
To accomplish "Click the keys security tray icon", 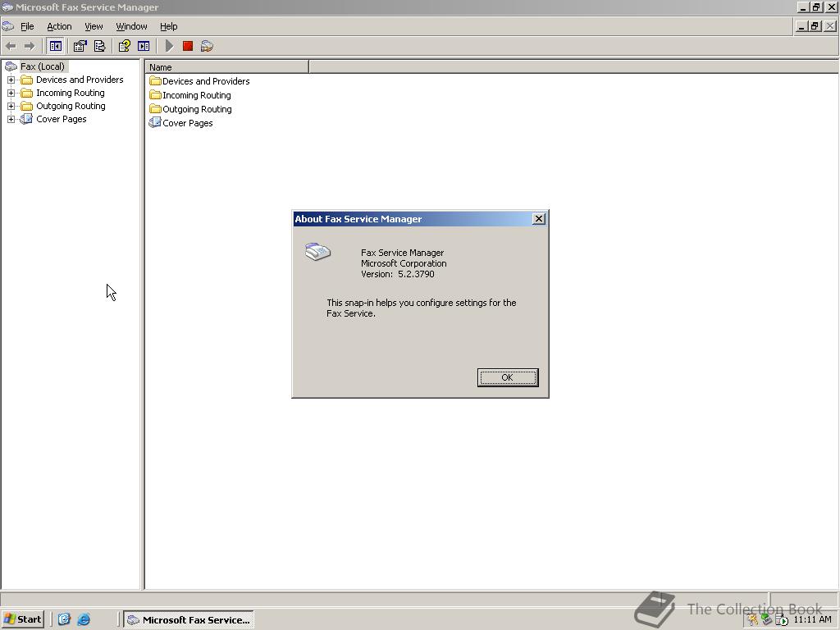I will pyautogui.click(x=753, y=620).
